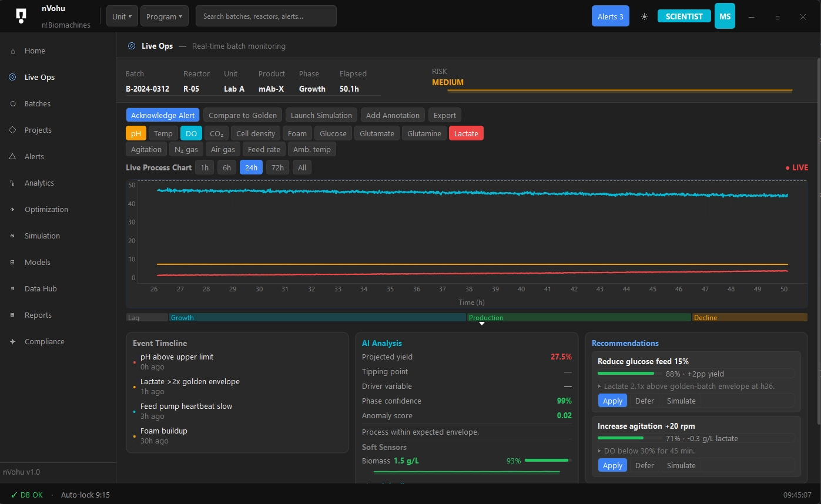Click the Decline phase bar segment
This screenshot has width=821, height=504.
pyautogui.click(x=750, y=317)
